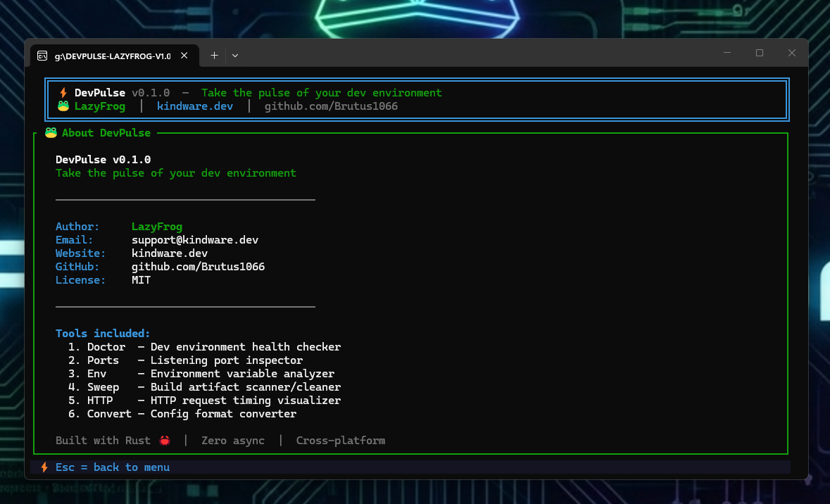Click Esc = back to menu hint
830x504 pixels.
(x=112, y=467)
